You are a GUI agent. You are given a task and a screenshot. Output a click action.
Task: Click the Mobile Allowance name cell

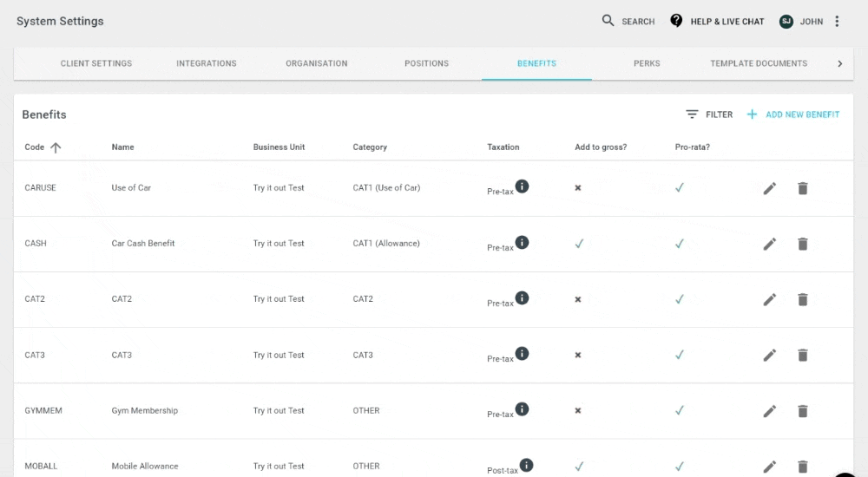(145, 467)
